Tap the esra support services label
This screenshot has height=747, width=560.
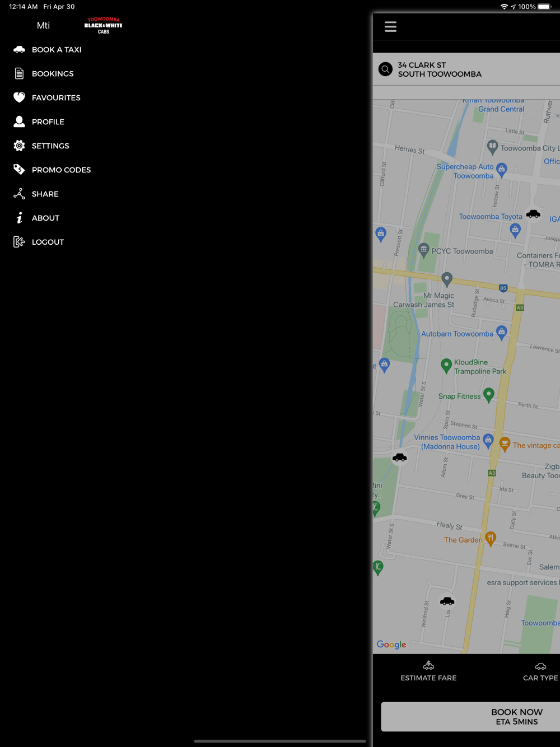(522, 582)
